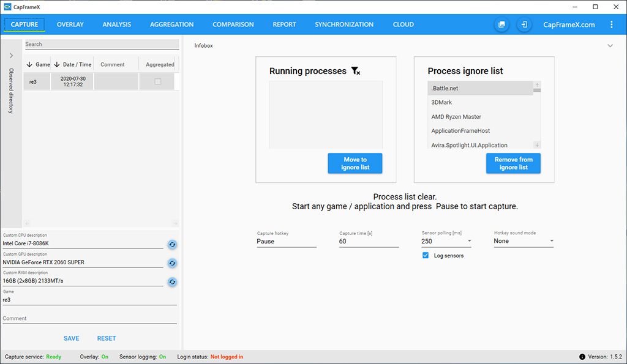
Task: Toggle the Aggregated checkbox for re3
Action: pyautogui.click(x=158, y=82)
